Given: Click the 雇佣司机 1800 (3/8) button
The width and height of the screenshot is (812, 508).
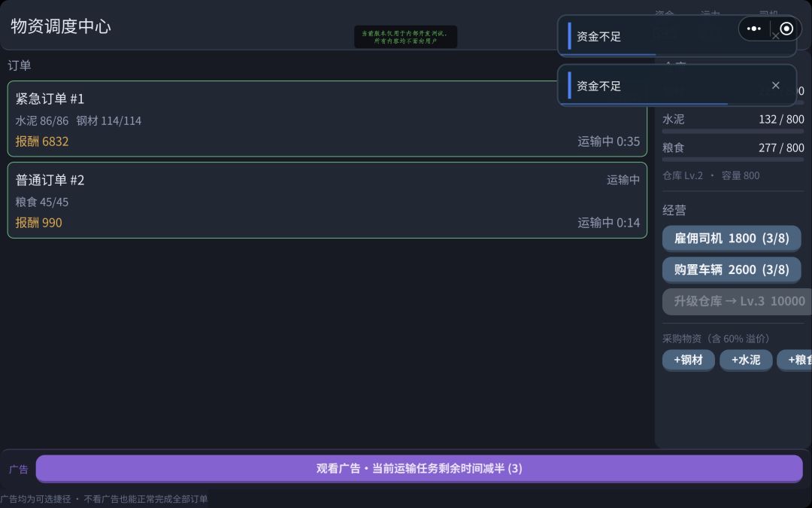Looking at the screenshot, I should [732, 239].
